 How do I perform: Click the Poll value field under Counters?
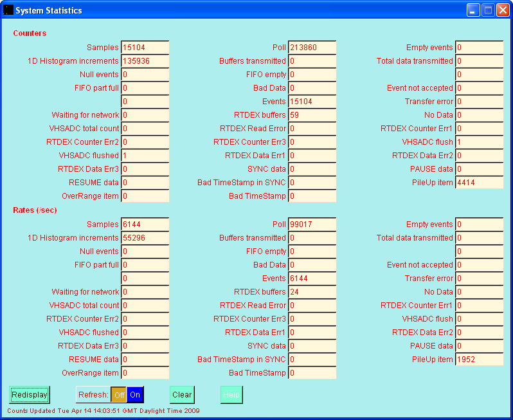click(x=312, y=48)
